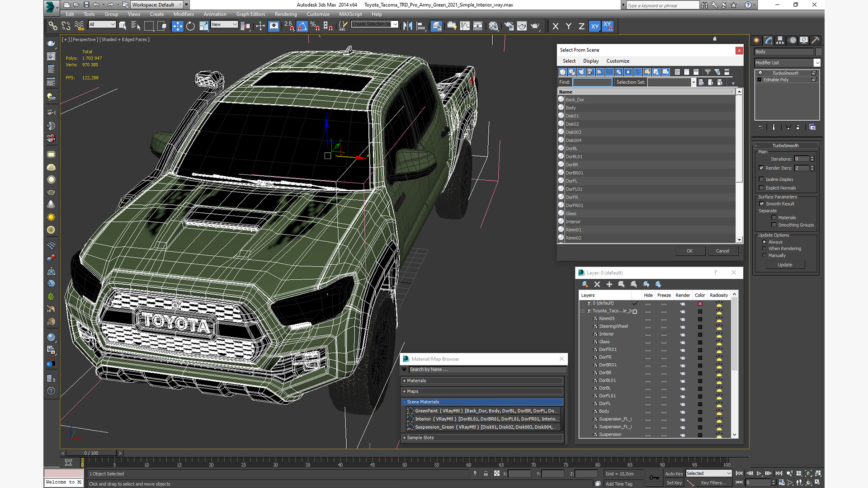Open the Modifier List dropdown
Viewport: 868px width, 488px height.
click(x=817, y=63)
